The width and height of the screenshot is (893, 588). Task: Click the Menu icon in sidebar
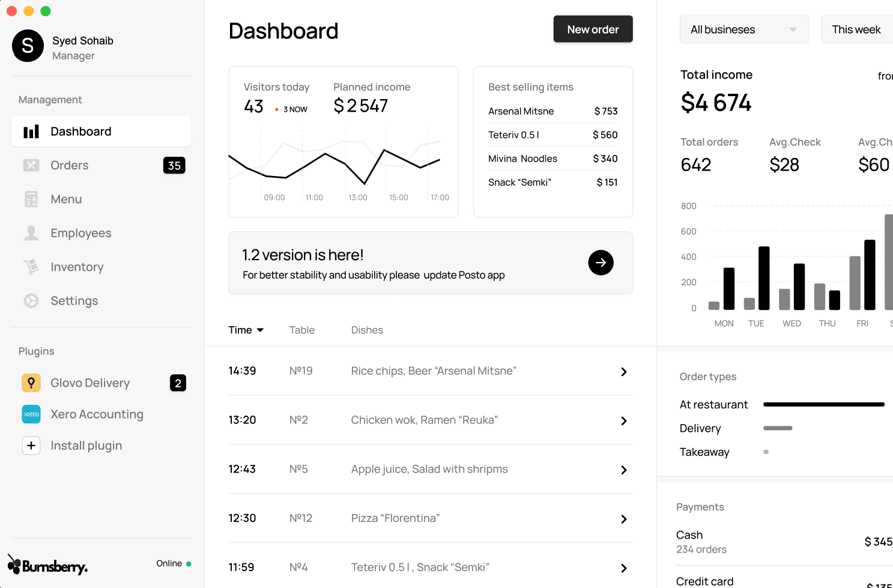tap(31, 199)
